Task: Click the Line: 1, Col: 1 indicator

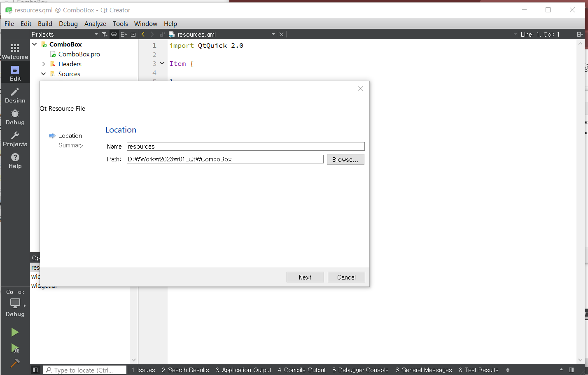Action: [x=540, y=34]
